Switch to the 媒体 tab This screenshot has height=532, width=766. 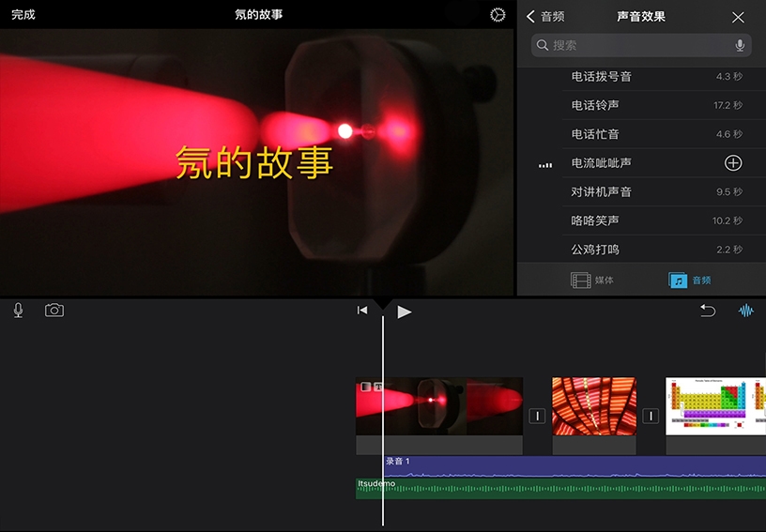point(592,280)
